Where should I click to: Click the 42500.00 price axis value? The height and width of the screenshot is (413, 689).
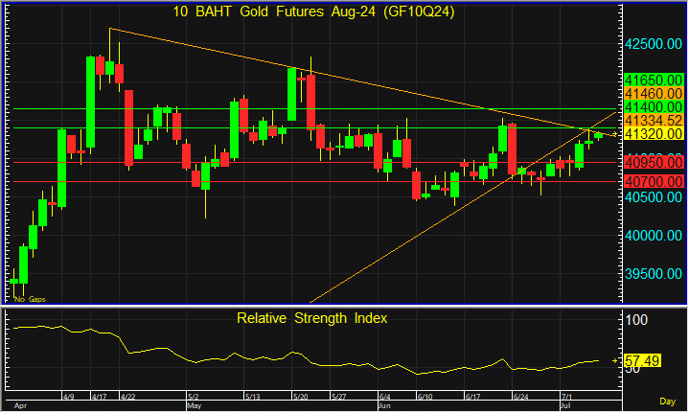tap(650, 45)
